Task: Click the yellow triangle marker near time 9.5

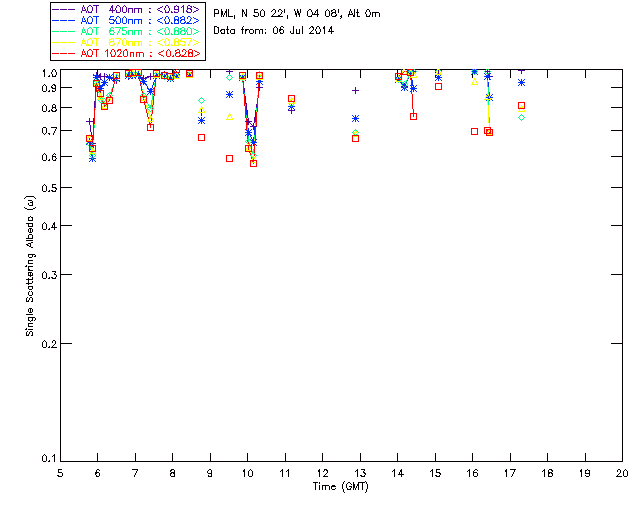Action: click(x=230, y=117)
